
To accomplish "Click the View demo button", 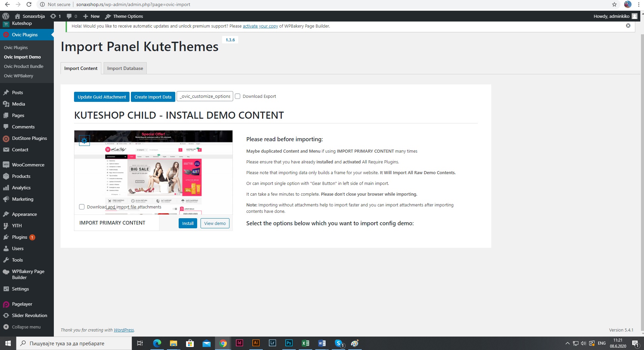I will (215, 223).
